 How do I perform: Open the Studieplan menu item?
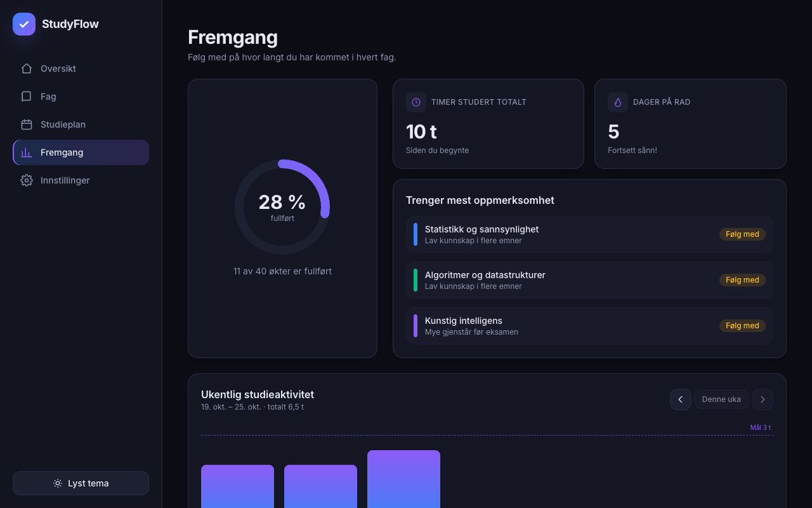pos(81,124)
